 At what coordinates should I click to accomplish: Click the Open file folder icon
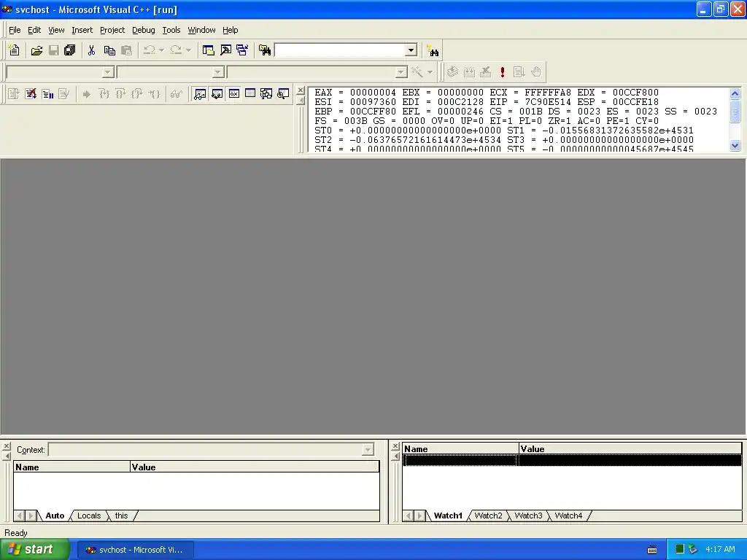click(36, 50)
